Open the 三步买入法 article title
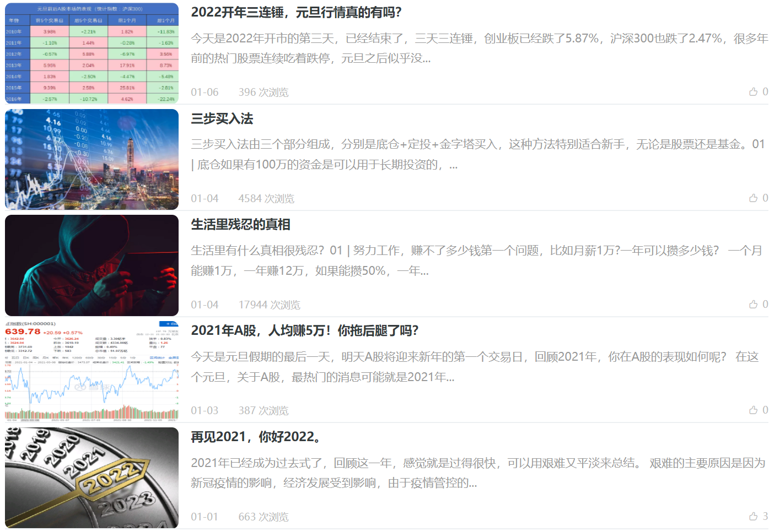Viewport: 780px width, 532px height. tap(222, 119)
